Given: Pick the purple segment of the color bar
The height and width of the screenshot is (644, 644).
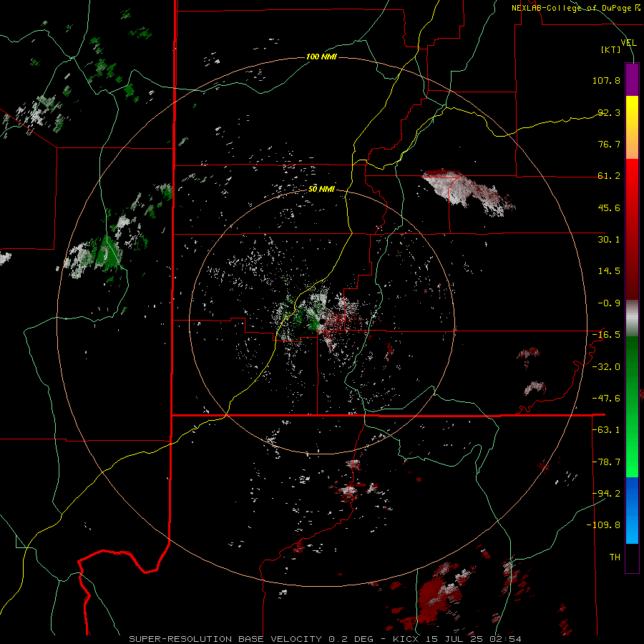Looking at the screenshot, I should [x=632, y=79].
